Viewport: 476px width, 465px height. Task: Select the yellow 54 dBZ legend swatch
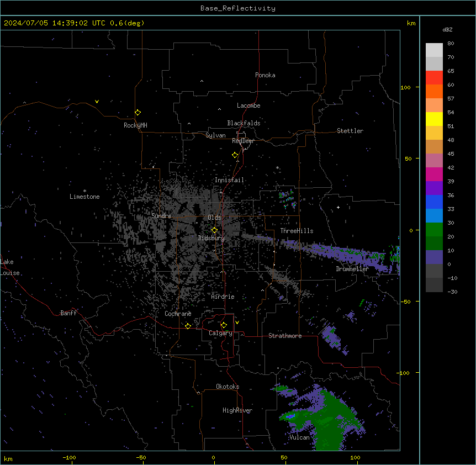click(434, 119)
